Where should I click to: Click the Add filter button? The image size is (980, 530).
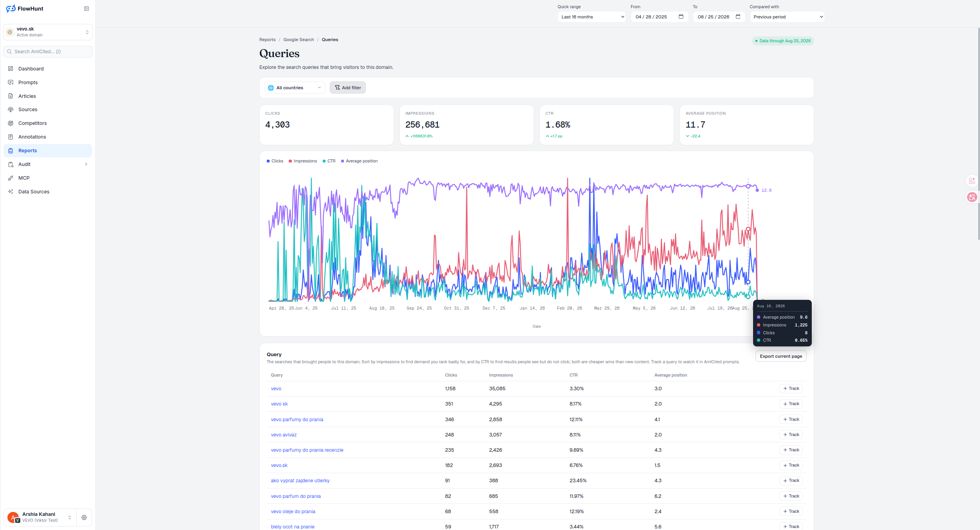(x=348, y=88)
